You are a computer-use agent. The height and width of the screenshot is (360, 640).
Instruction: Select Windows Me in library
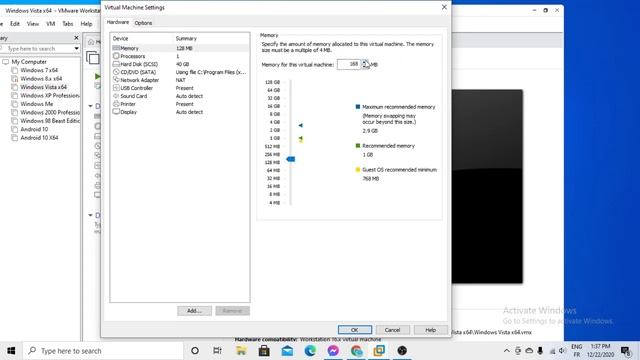pos(37,104)
